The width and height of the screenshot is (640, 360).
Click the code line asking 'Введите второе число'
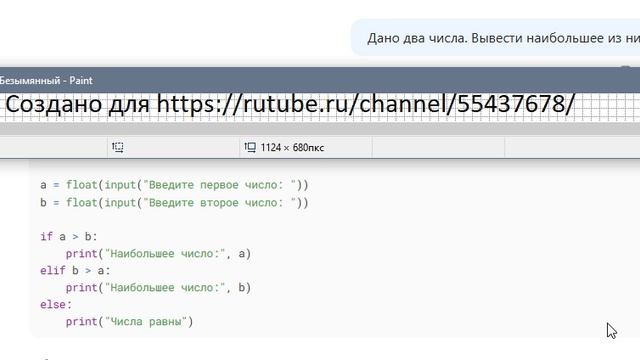pyautogui.click(x=174, y=203)
